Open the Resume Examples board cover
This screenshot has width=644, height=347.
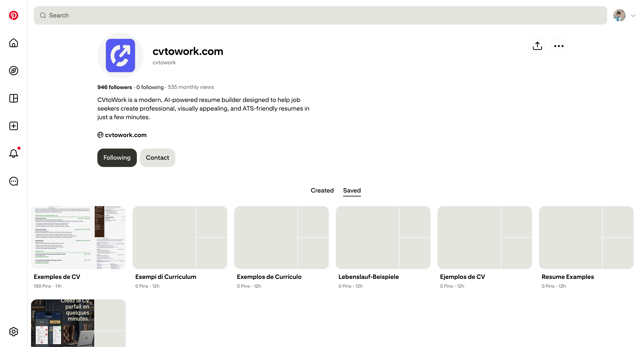[586, 238]
